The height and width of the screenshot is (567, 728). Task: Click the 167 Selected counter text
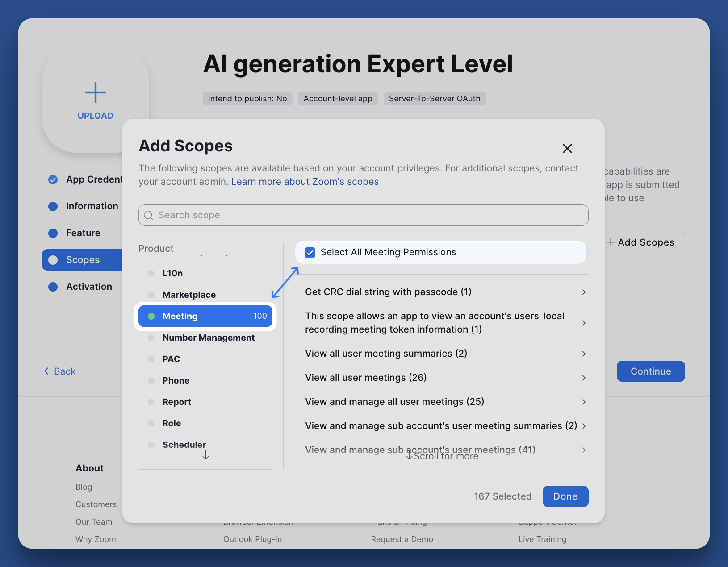pos(503,496)
